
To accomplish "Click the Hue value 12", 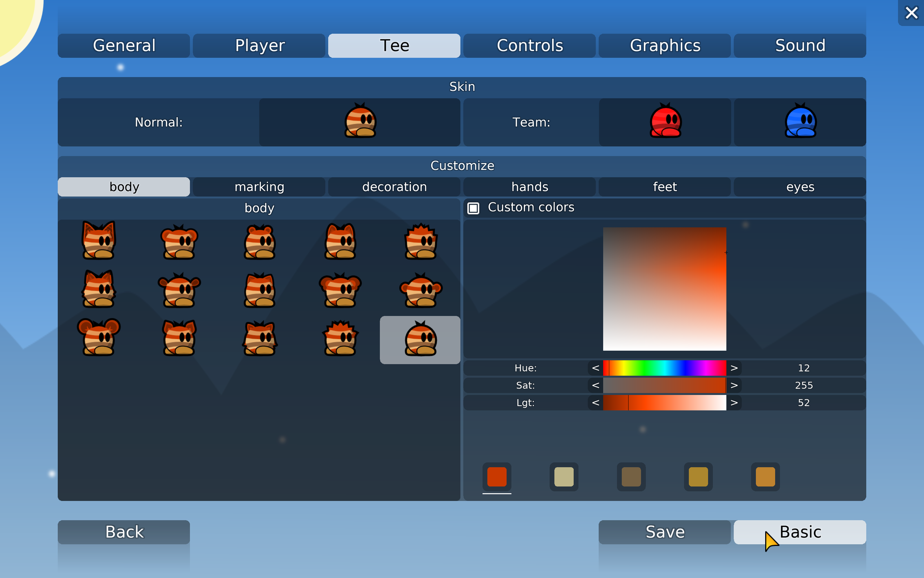I will (804, 368).
